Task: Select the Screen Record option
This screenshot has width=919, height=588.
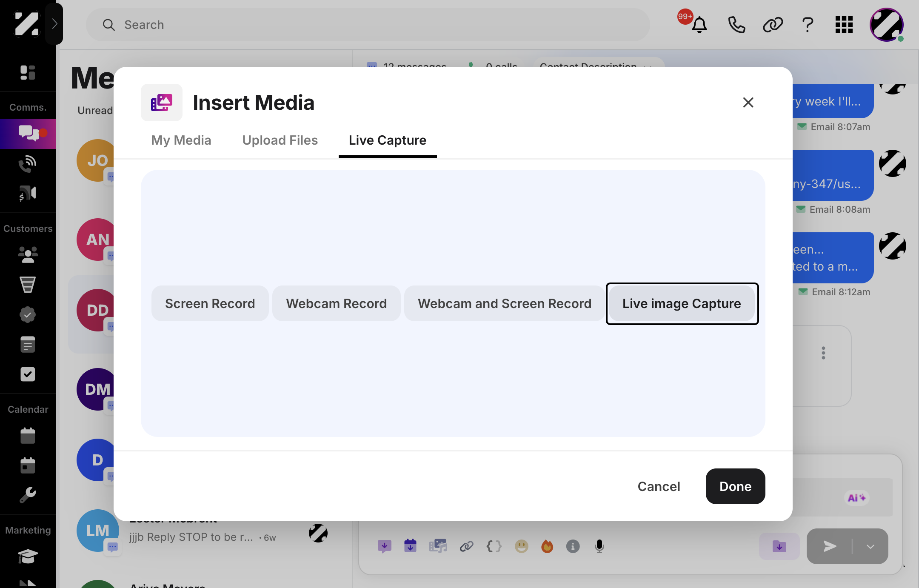Action: [210, 303]
